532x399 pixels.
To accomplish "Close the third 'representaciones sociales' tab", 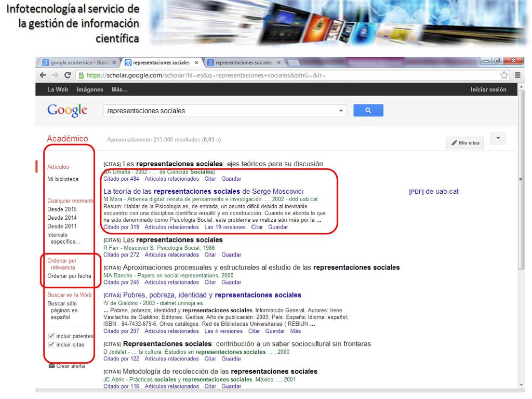I will [278, 62].
